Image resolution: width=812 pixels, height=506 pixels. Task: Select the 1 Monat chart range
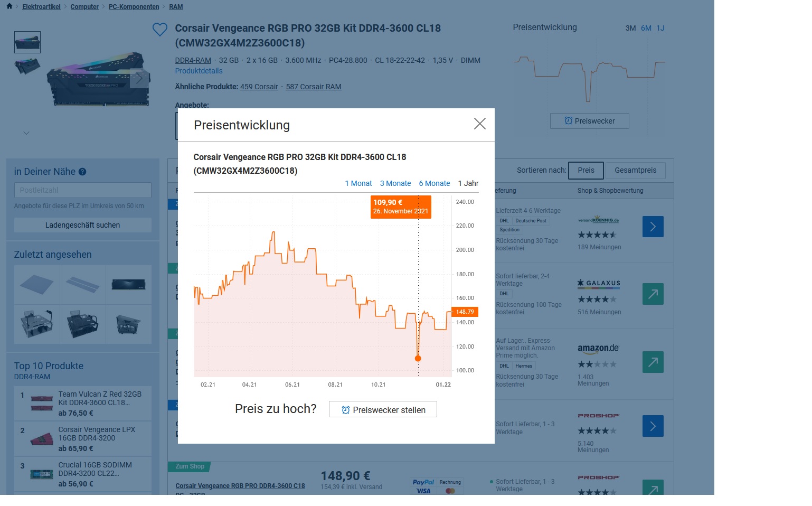point(358,183)
